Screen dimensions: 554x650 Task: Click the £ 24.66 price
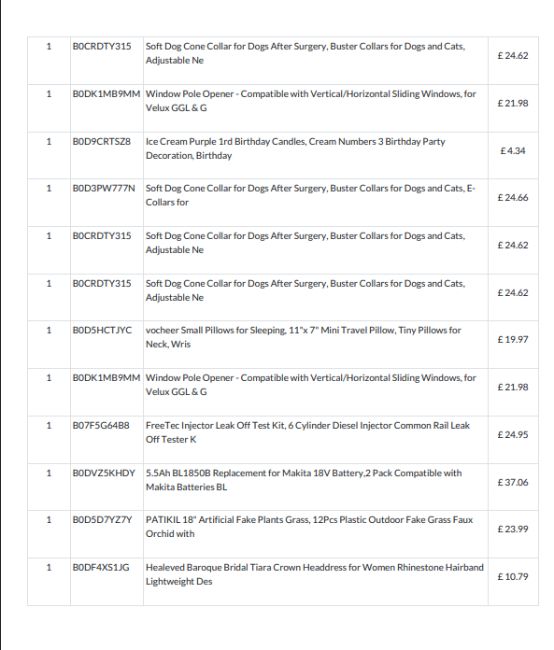point(513,198)
